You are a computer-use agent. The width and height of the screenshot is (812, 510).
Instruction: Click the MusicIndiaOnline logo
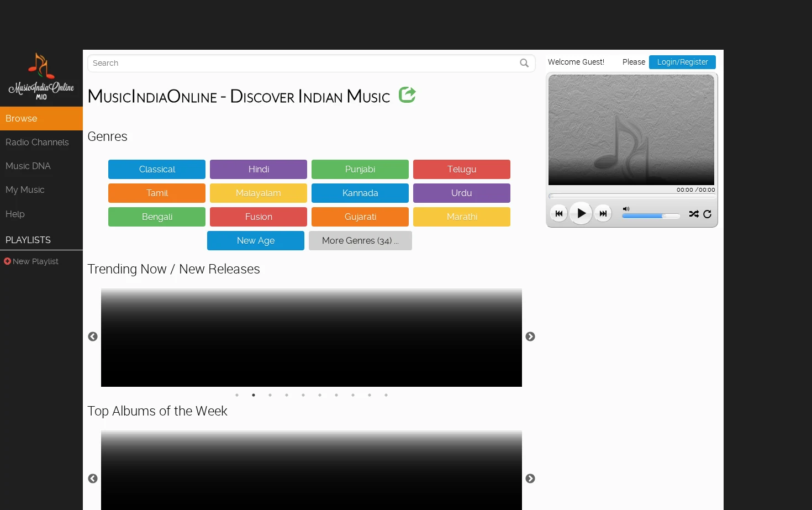(x=41, y=77)
